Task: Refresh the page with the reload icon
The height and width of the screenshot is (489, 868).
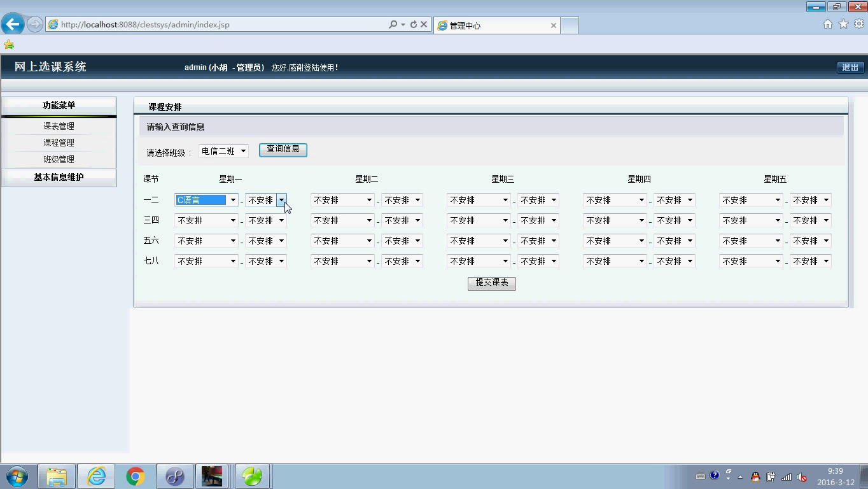Action: click(x=414, y=25)
